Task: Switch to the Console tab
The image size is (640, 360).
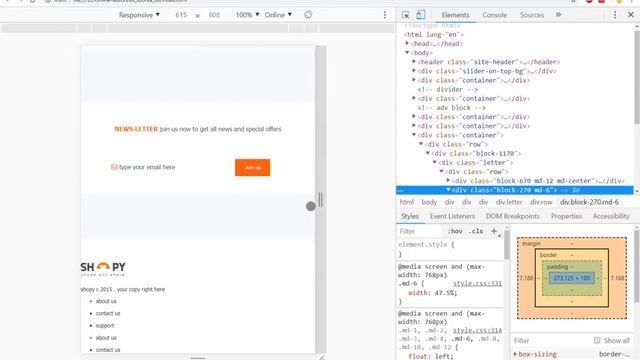Action: coord(494,15)
